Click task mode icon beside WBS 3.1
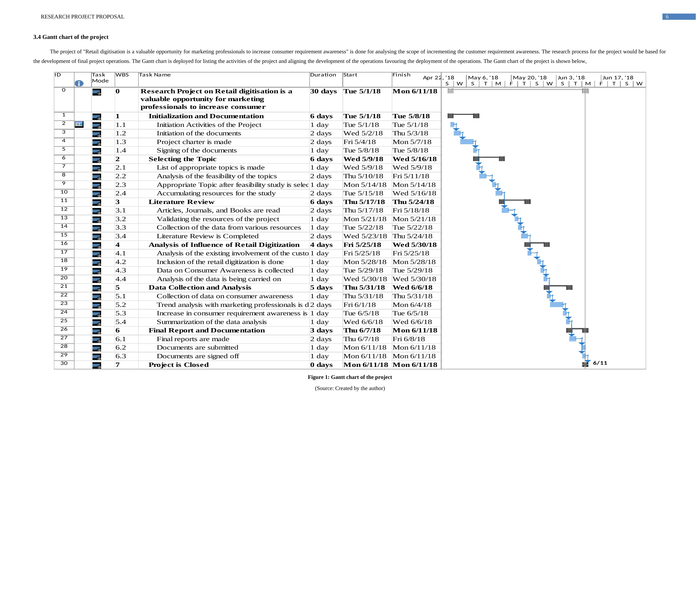This screenshot has width=700, height=600. [97, 211]
